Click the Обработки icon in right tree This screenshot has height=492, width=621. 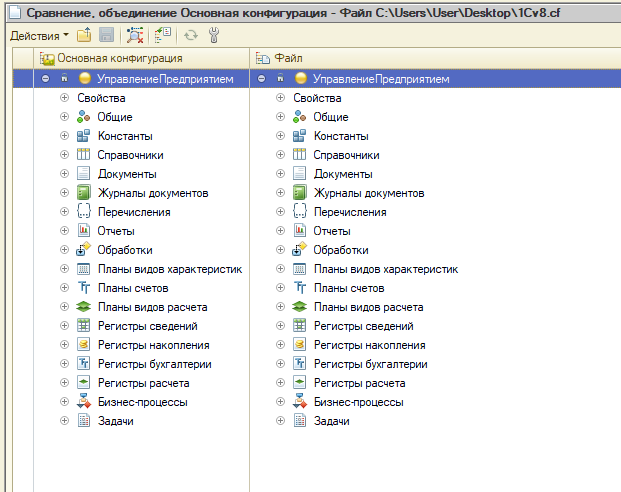[299, 249]
